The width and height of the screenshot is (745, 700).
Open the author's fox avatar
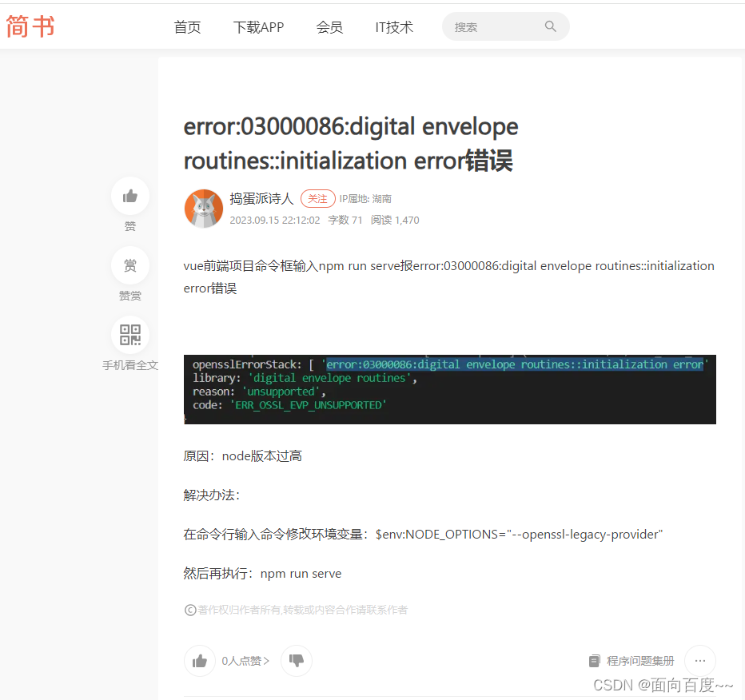(x=203, y=209)
